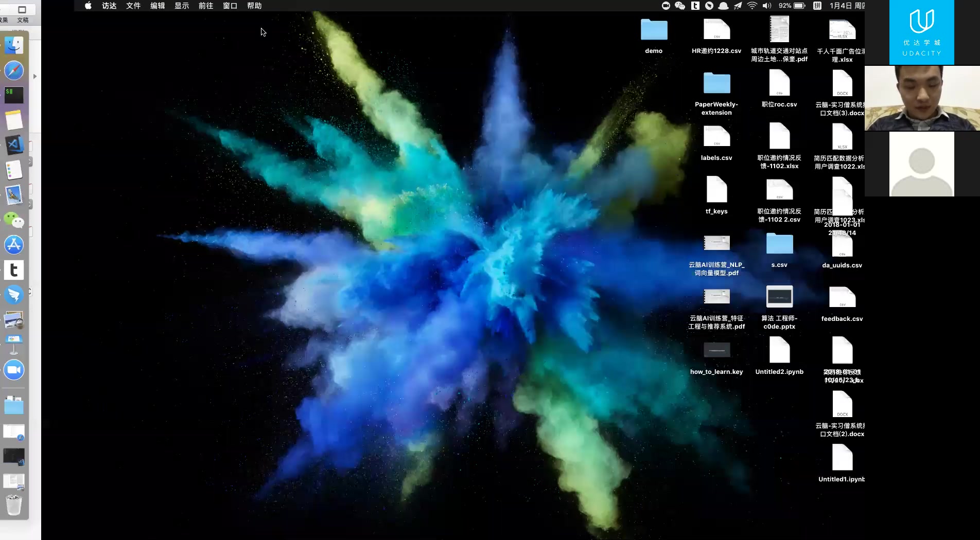Click the Zoom camera status icon in menu bar
Image resolution: width=980 pixels, height=540 pixels.
point(666,6)
